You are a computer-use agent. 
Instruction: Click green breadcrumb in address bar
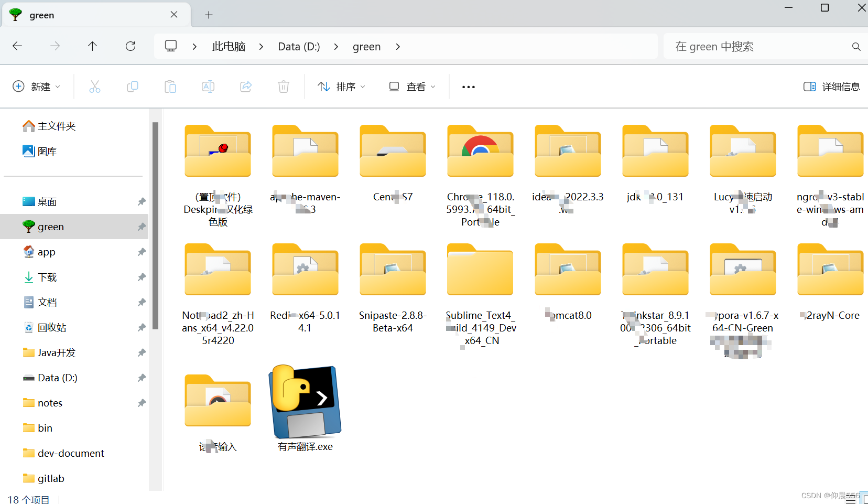tap(366, 47)
